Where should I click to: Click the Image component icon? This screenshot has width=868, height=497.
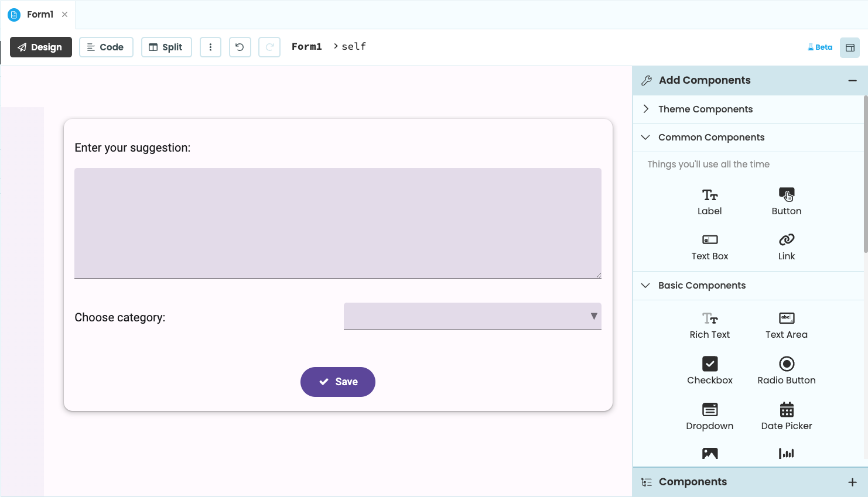click(709, 453)
